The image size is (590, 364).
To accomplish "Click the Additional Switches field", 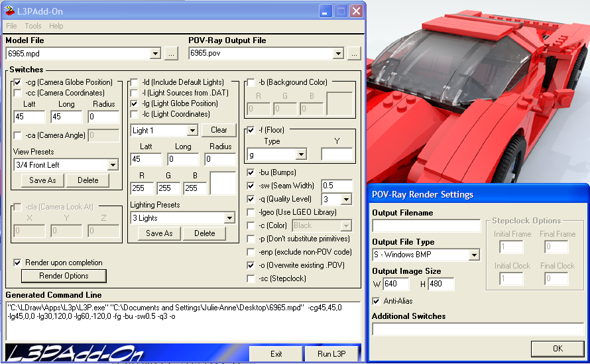I will coord(478,329).
